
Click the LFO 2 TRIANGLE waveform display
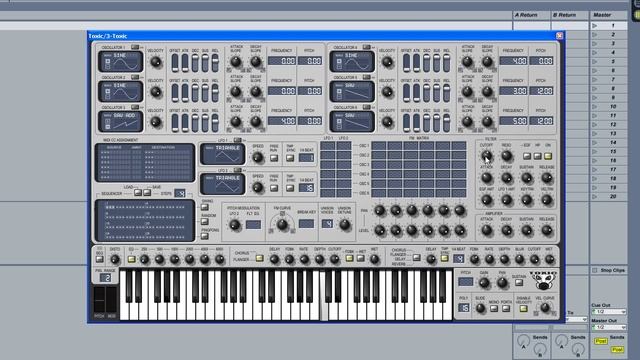coord(222,184)
